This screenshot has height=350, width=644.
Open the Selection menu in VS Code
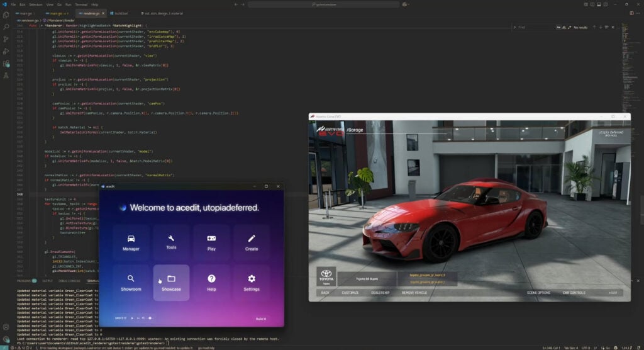36,4
